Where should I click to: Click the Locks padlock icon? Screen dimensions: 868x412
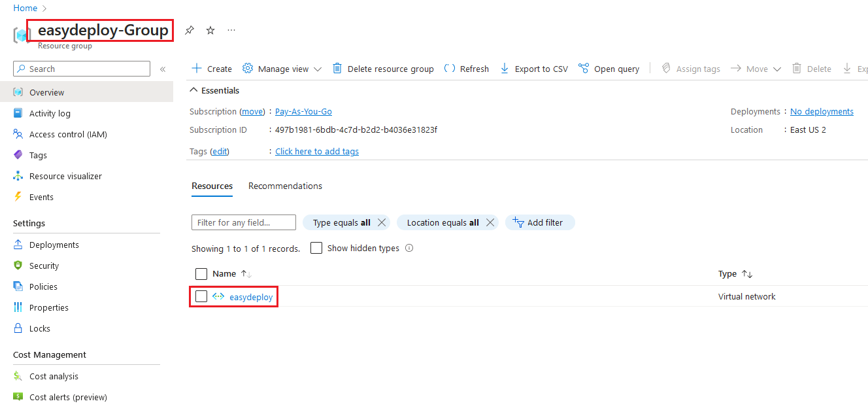pos(18,328)
